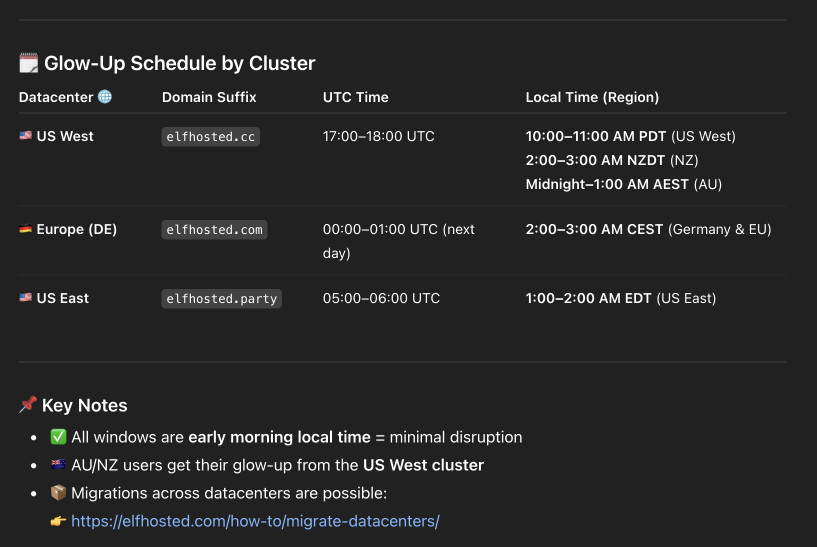Click the pointing hand emoji before the link
This screenshot has height=547, width=817.
[58, 520]
